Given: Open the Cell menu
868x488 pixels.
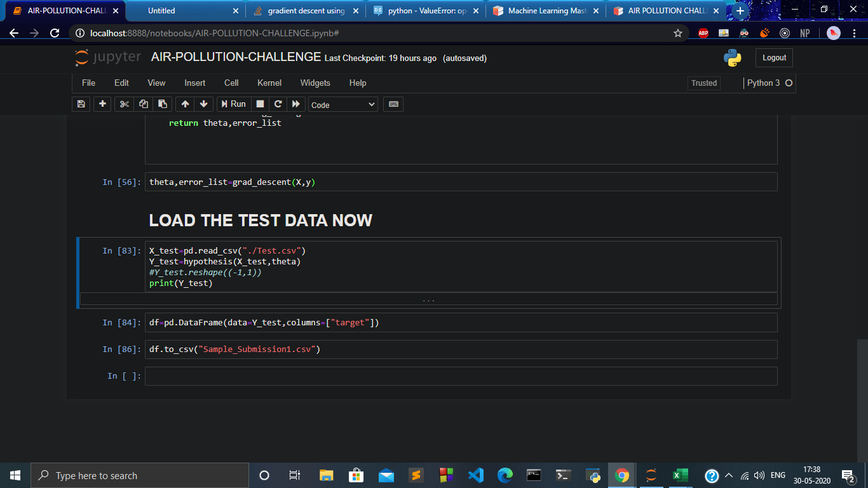Looking at the screenshot, I should point(231,83).
